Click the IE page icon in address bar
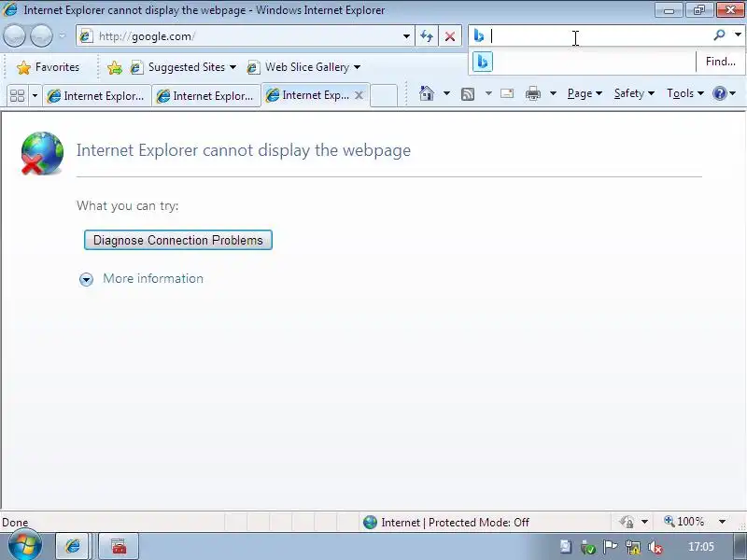The image size is (747, 560). click(86, 36)
